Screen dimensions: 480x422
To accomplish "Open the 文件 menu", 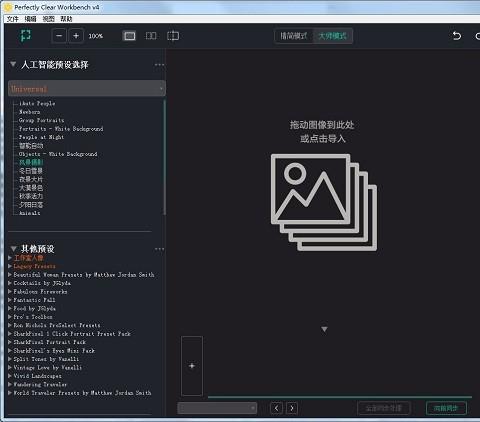I will point(13,19).
